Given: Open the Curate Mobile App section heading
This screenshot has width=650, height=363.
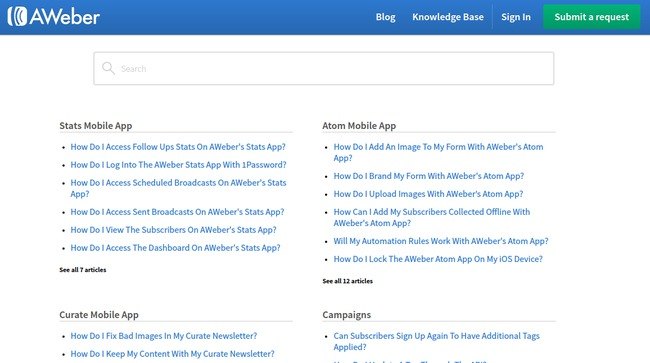Looking at the screenshot, I should [99, 315].
